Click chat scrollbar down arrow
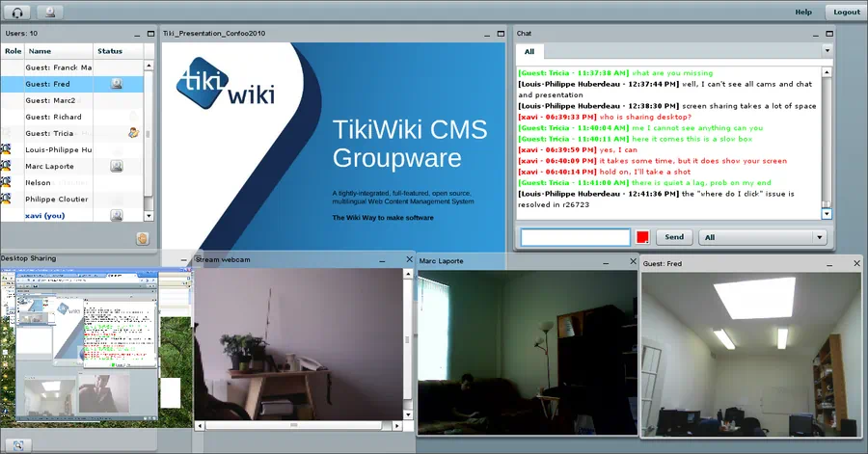Screen dimensions: 868x454 [x=827, y=213]
